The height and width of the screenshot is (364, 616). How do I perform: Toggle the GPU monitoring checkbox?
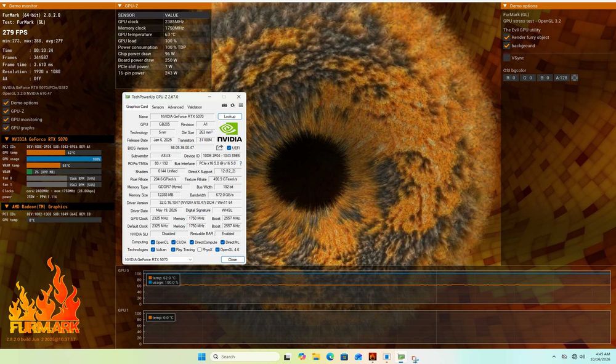6,119
